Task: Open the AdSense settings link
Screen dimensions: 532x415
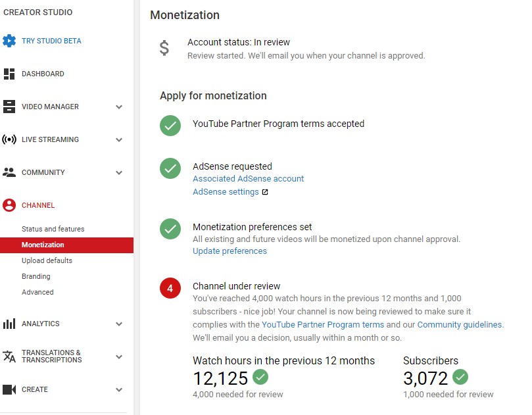Action: pyautogui.click(x=226, y=192)
